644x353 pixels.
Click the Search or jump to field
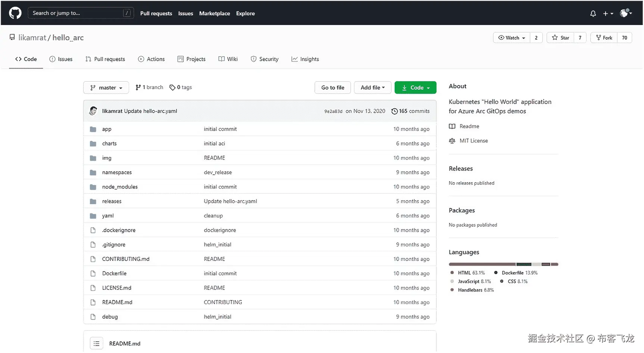pyautogui.click(x=81, y=13)
